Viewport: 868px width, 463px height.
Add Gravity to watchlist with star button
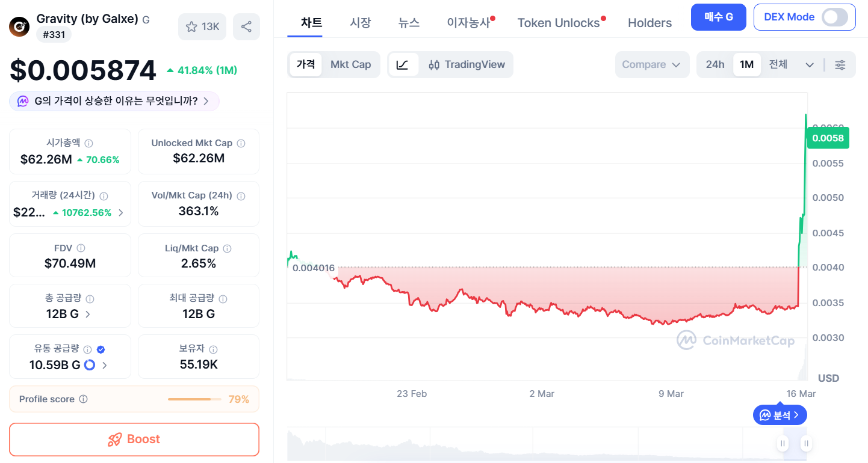202,26
